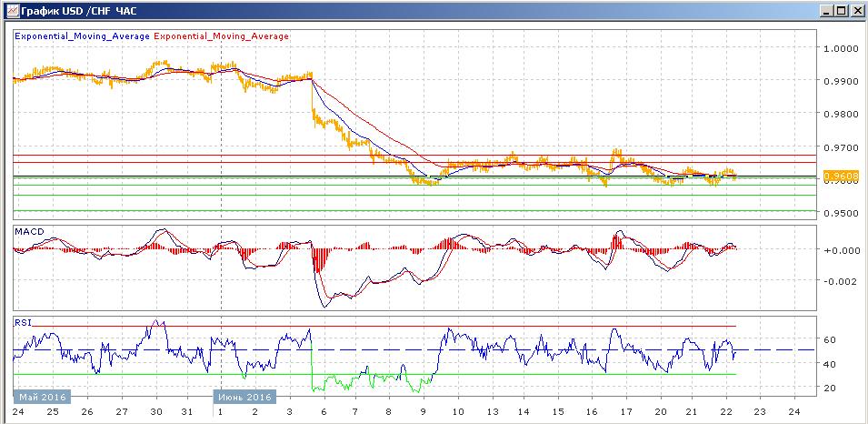Click the 20 level on RSI scale
Image resolution: width=868 pixels, height=424 pixels.
coord(830,388)
